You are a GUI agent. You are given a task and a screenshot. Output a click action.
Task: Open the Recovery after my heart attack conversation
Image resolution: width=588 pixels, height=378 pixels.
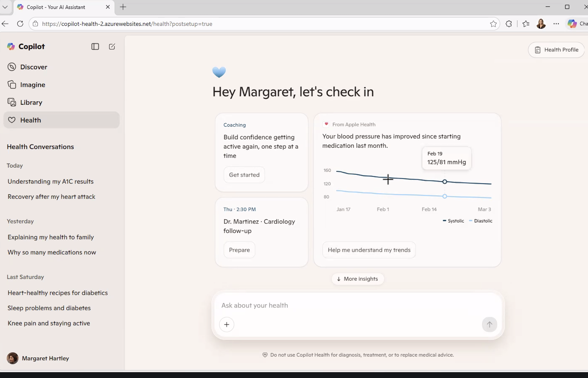51,196
